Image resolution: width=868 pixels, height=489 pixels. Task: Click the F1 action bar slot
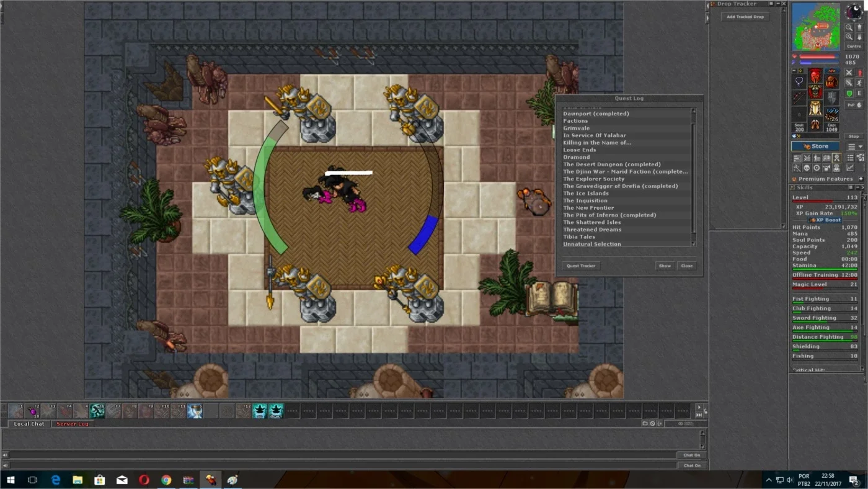[x=15, y=411]
